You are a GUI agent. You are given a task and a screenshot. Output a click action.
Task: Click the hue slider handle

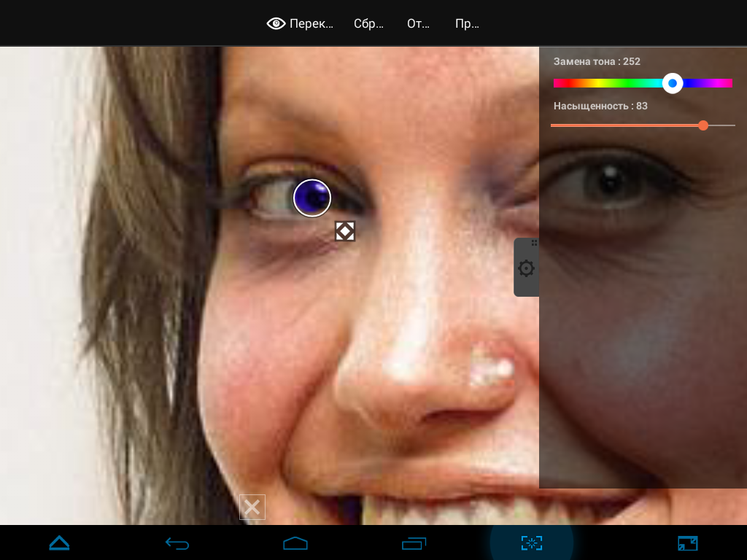coord(673,83)
